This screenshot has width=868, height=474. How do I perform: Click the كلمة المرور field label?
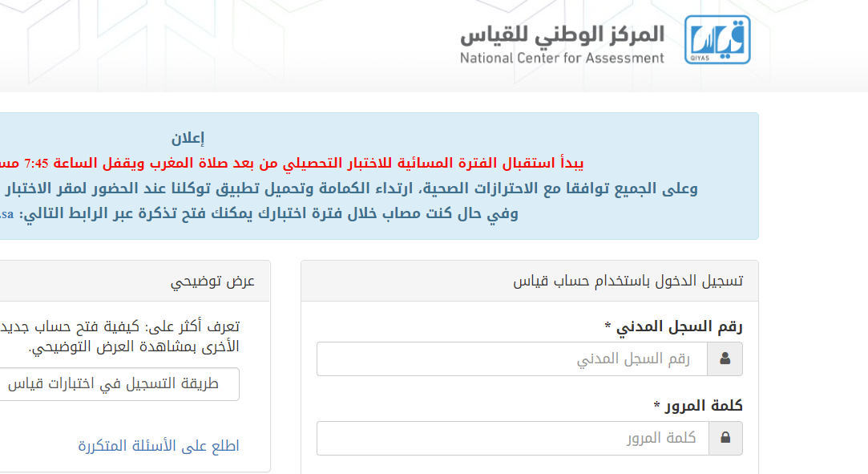698,406
